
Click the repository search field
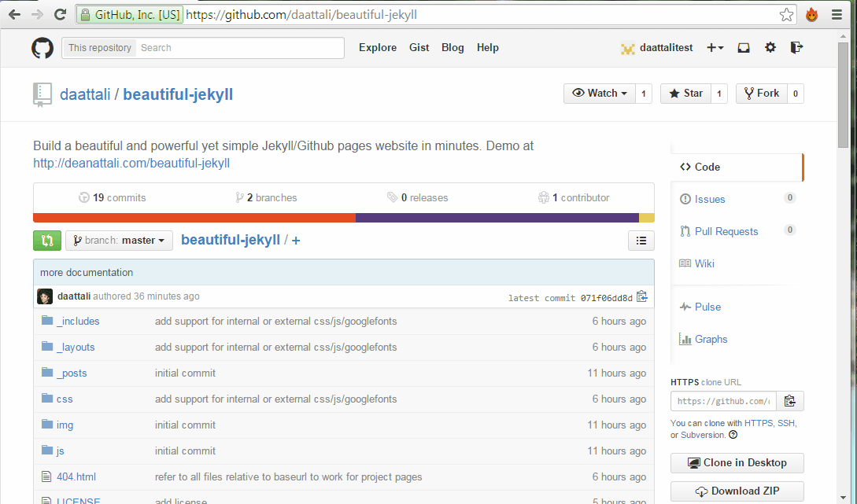click(240, 48)
